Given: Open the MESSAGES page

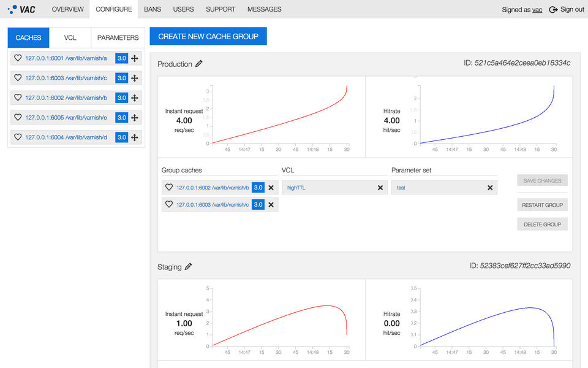Looking at the screenshot, I should [x=265, y=9].
